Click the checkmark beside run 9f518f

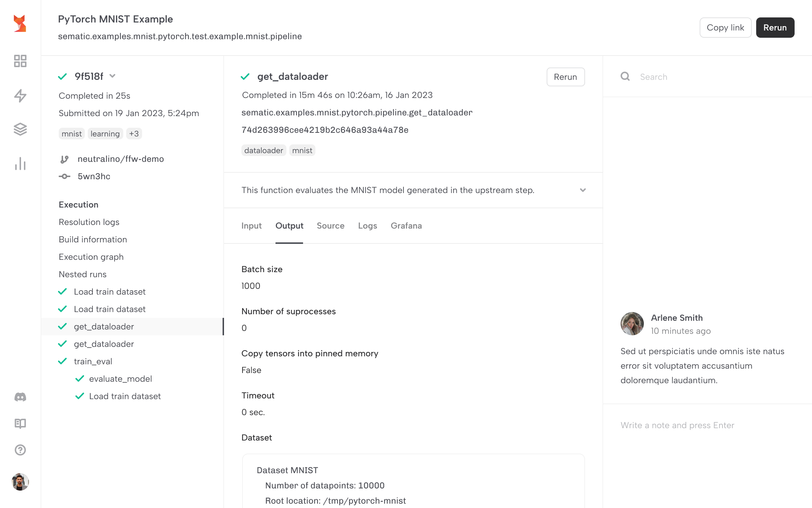[x=62, y=77]
